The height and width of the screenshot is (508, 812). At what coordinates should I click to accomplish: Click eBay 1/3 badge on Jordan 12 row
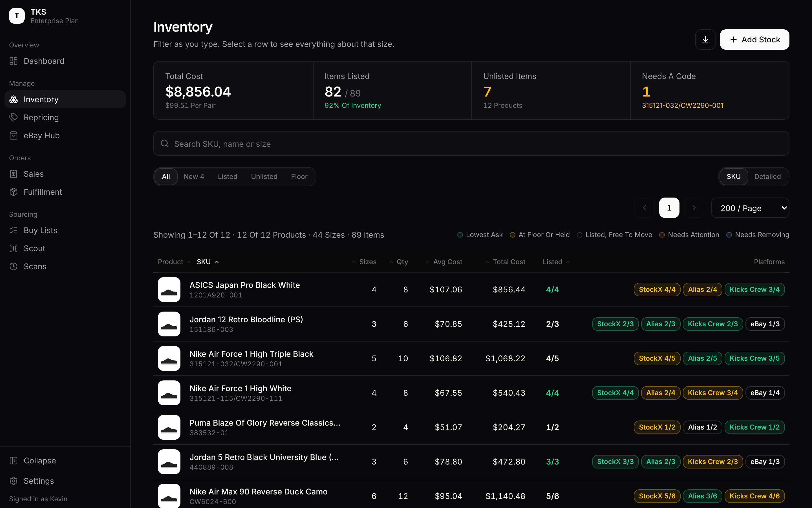(x=765, y=324)
